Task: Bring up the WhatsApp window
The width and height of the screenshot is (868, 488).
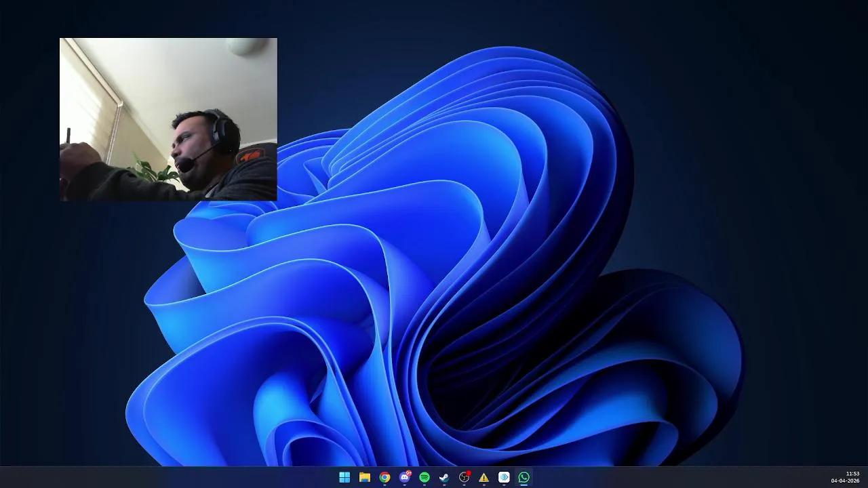Action: coord(524,477)
